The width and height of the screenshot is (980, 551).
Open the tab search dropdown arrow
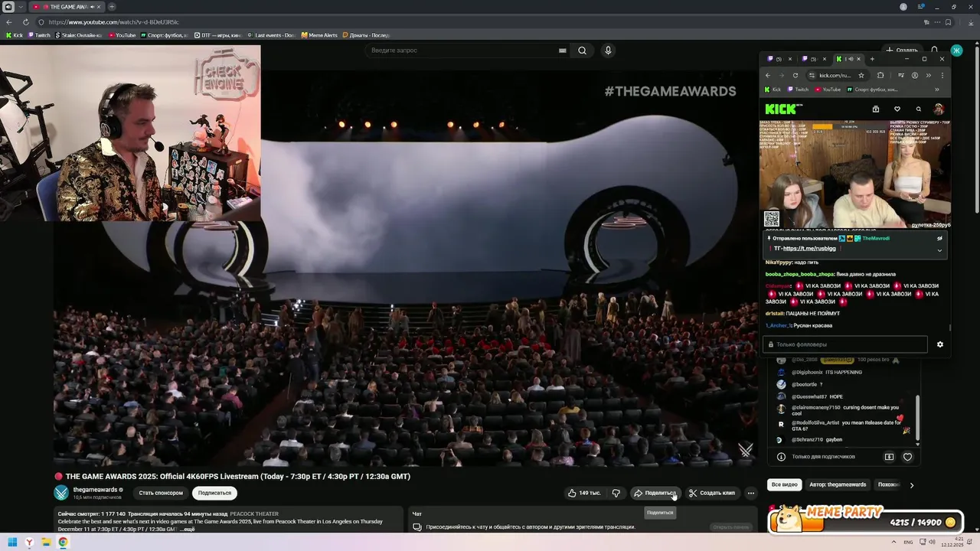coord(20,7)
